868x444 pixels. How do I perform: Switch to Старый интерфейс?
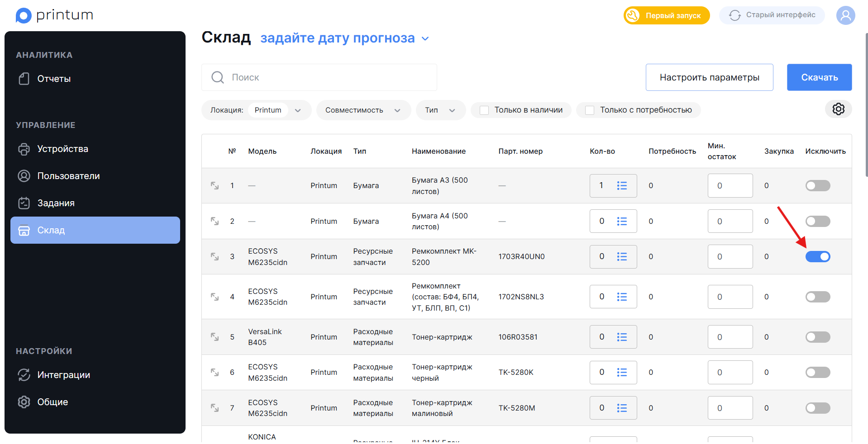[772, 15]
